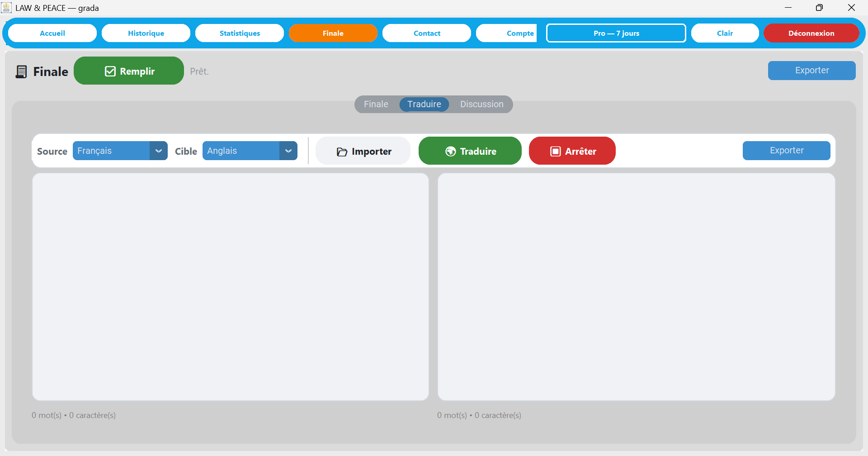Select the Traduire sub-tab
Screen dimensions: 868x456
[424, 104]
